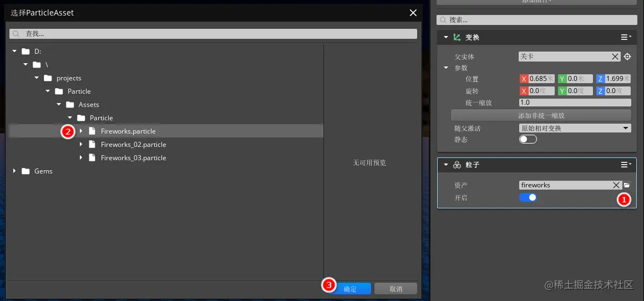Collapse the projects folder node
Screen dimensions: 644x301
[37, 78]
